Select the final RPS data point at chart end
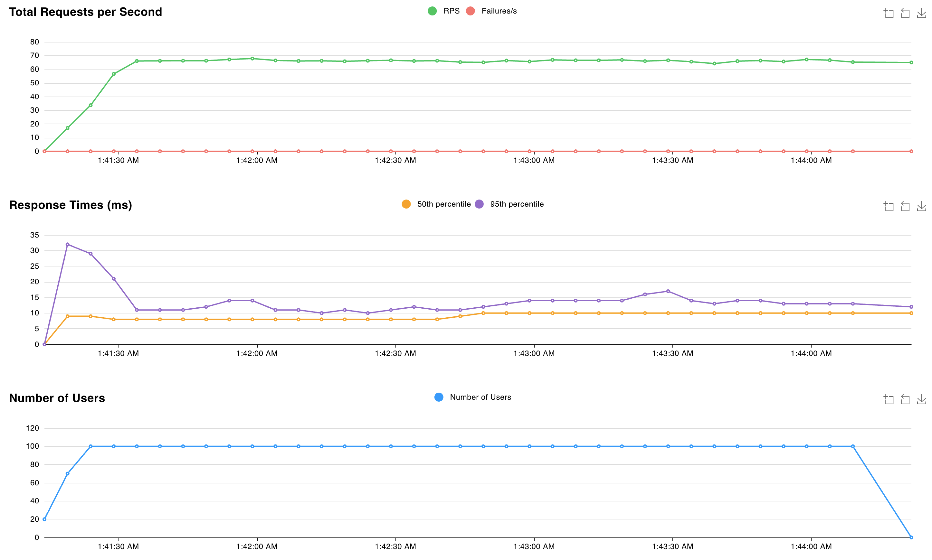The image size is (932, 560). (911, 63)
